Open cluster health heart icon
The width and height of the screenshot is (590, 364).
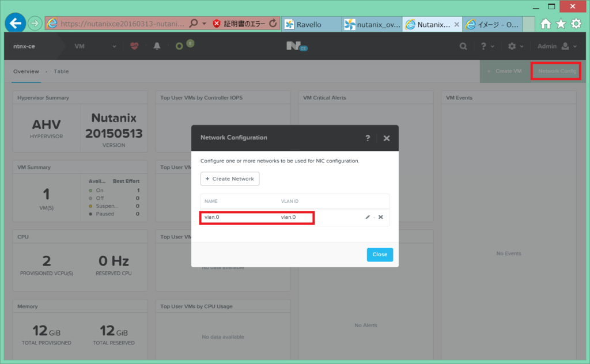(134, 46)
